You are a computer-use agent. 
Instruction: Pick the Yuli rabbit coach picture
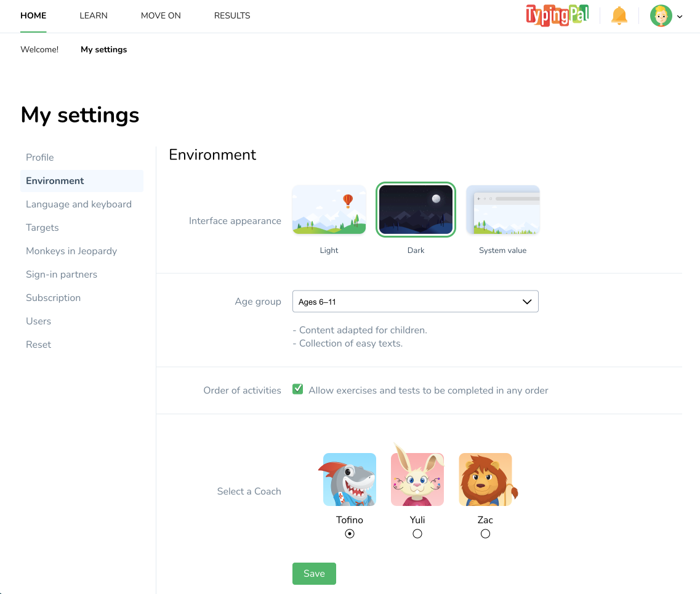click(x=417, y=480)
